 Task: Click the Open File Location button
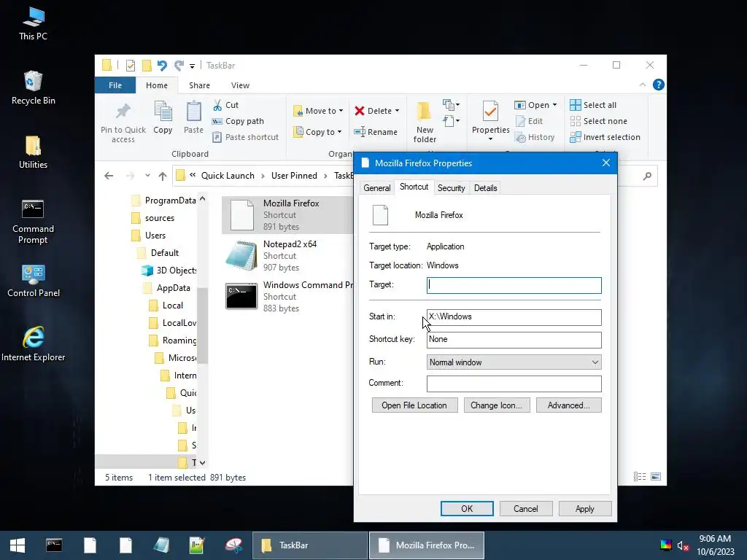(414, 405)
